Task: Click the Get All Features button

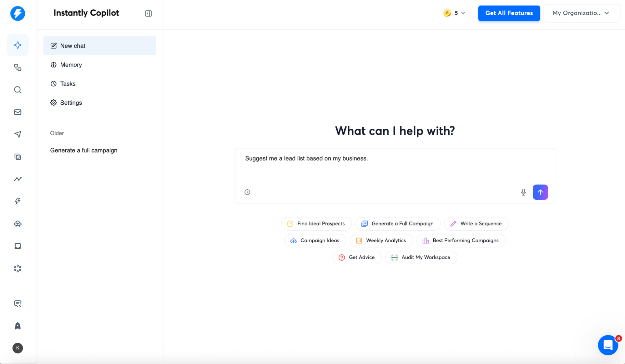Action: [509, 13]
